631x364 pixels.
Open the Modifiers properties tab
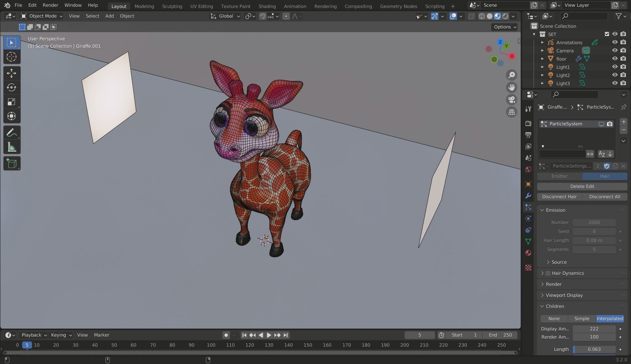point(528,196)
